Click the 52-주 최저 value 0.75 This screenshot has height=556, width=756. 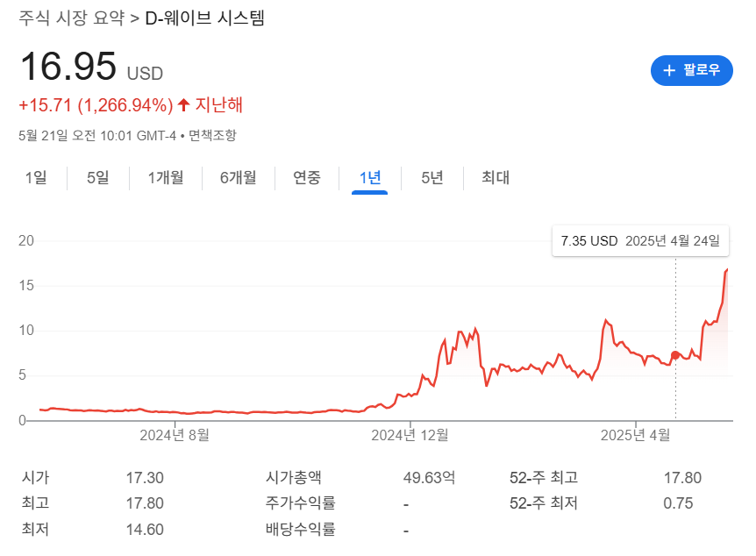678,503
